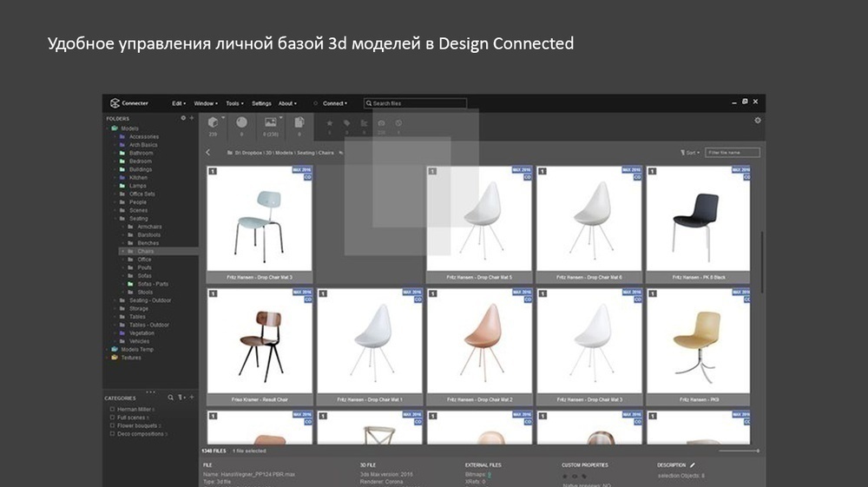This screenshot has width=868, height=487.
Task: Open the Settings menu item
Action: 261,103
